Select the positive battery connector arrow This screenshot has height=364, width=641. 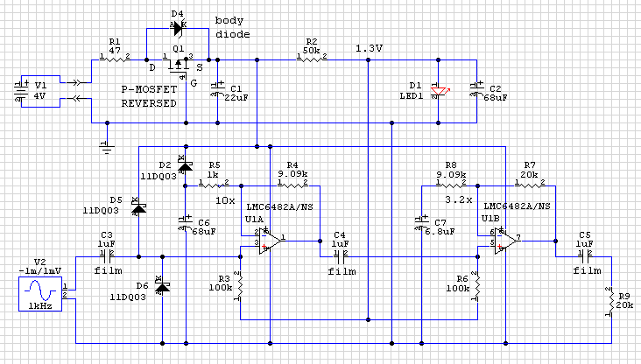78,83
